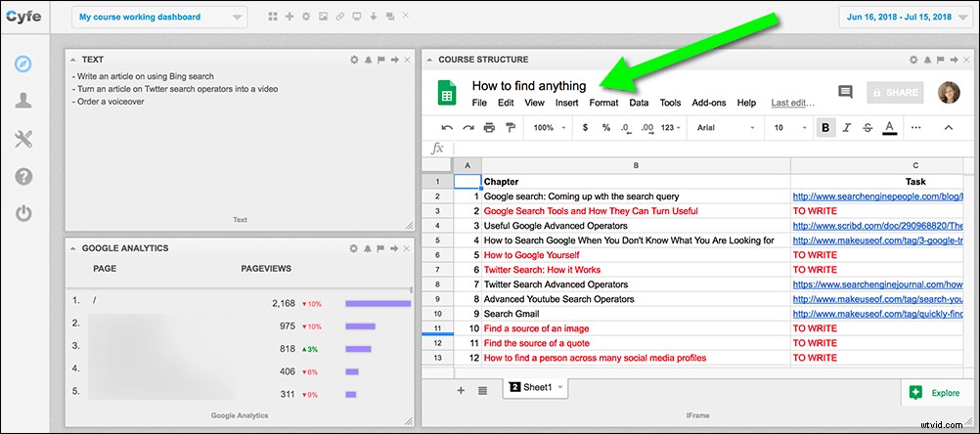Screen dimensions: 980x434
Task: Open settings gear of the Text widget
Action: pos(354,60)
